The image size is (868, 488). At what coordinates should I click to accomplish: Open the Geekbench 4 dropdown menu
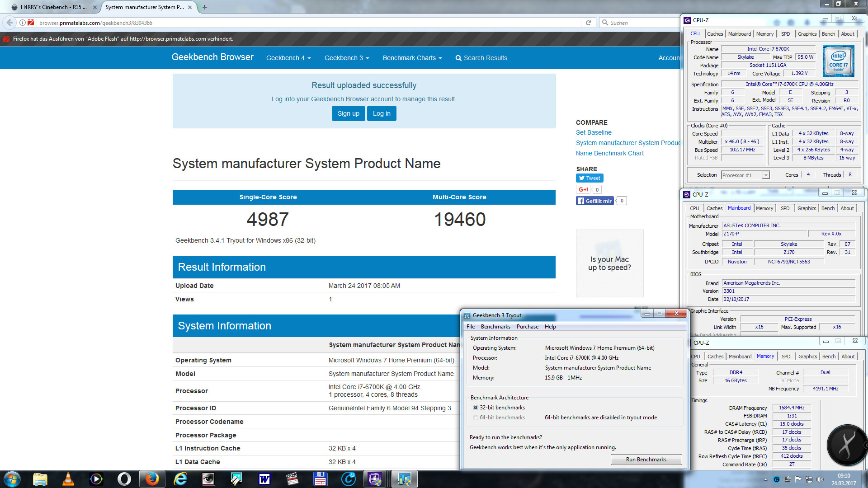coord(288,58)
